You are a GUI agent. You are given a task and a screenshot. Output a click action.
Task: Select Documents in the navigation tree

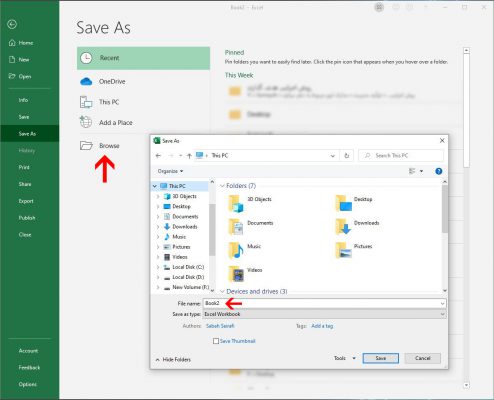pos(185,216)
